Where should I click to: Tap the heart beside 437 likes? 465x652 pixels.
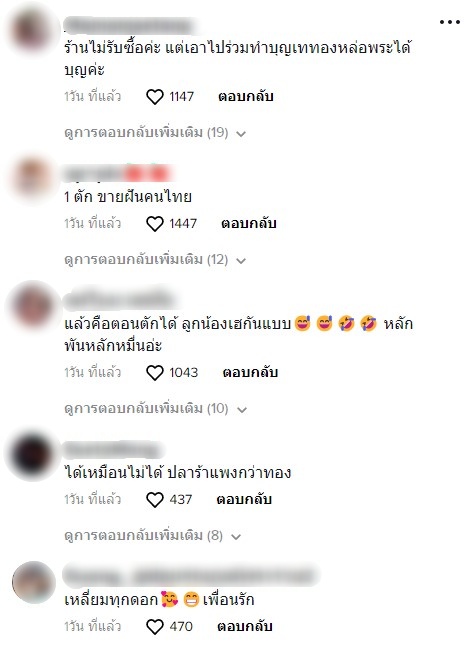coord(155,499)
